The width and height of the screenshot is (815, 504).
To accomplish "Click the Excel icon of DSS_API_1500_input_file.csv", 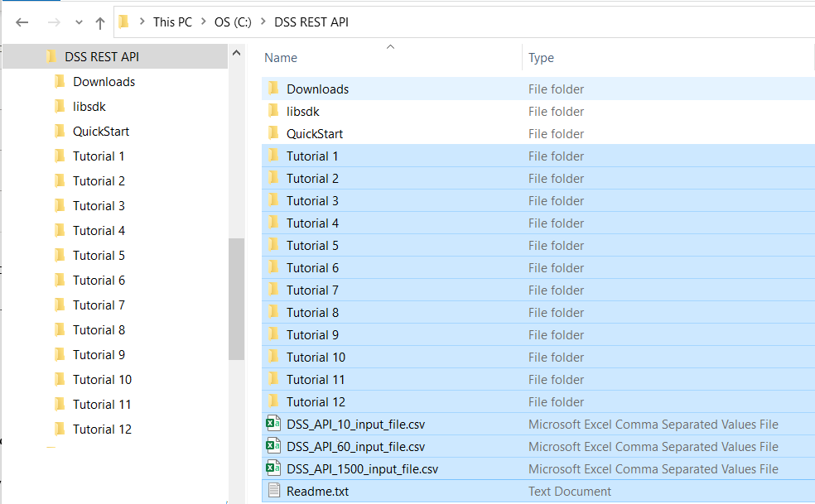I will (272, 468).
